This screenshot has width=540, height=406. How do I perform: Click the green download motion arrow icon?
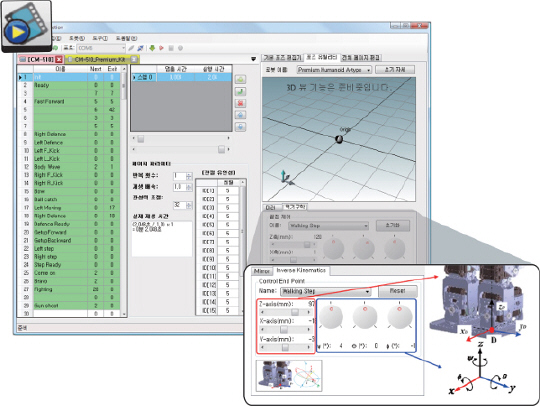[x=152, y=48]
